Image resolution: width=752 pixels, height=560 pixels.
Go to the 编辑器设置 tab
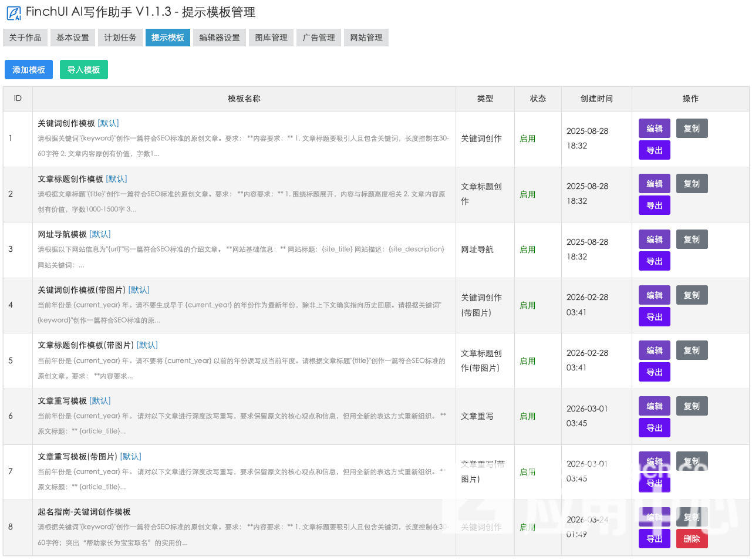click(x=220, y=38)
